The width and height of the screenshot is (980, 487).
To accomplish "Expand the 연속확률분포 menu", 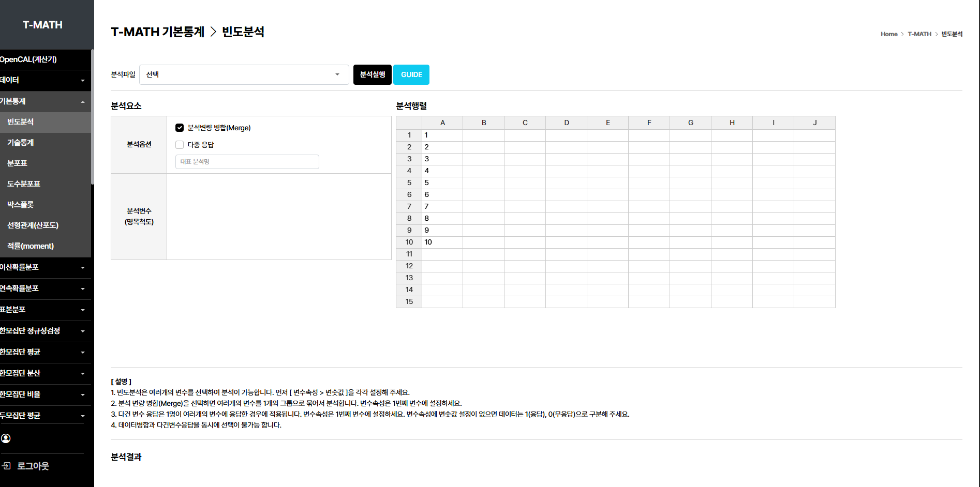I will (x=44, y=288).
